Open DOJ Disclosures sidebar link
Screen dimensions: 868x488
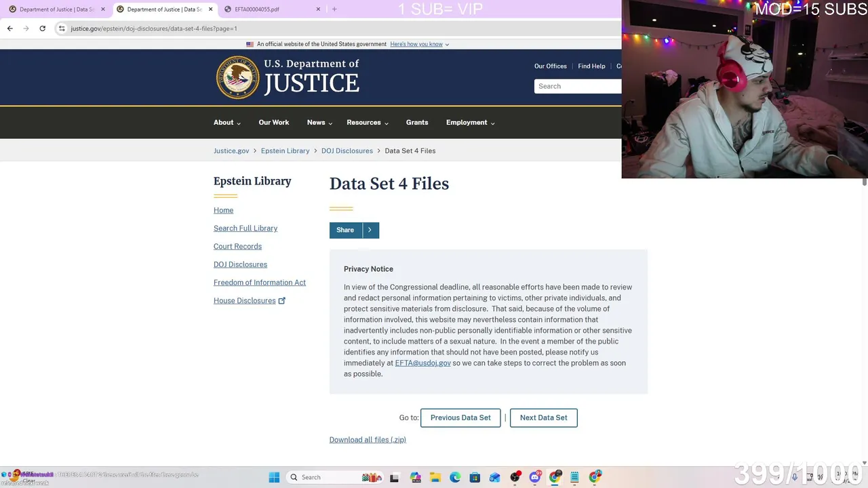[x=240, y=264]
